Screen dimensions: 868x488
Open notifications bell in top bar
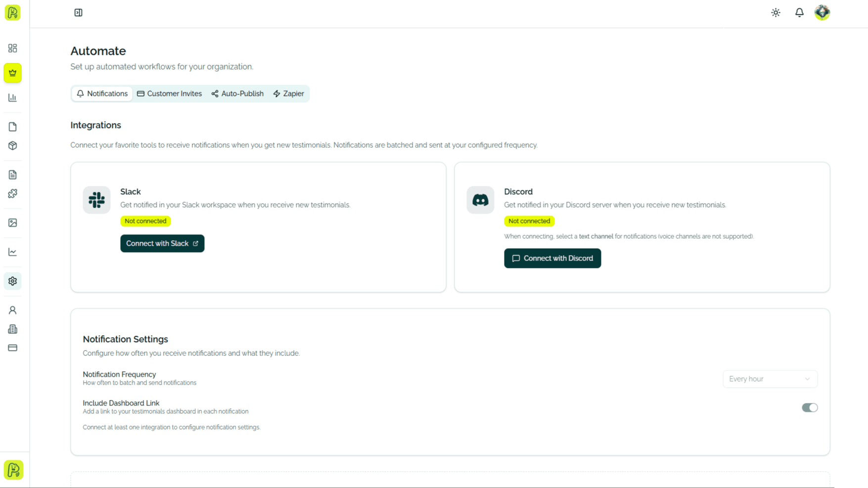[x=799, y=13]
